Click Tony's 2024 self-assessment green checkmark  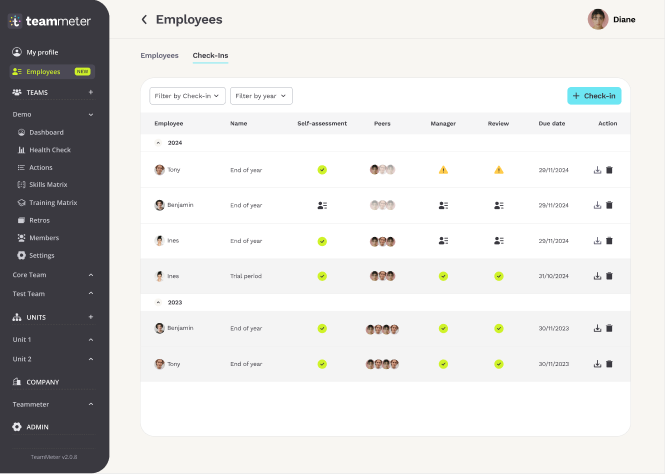[x=322, y=170]
